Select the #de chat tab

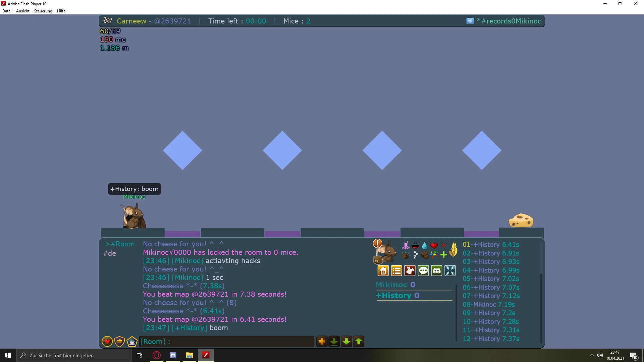pyautogui.click(x=110, y=253)
